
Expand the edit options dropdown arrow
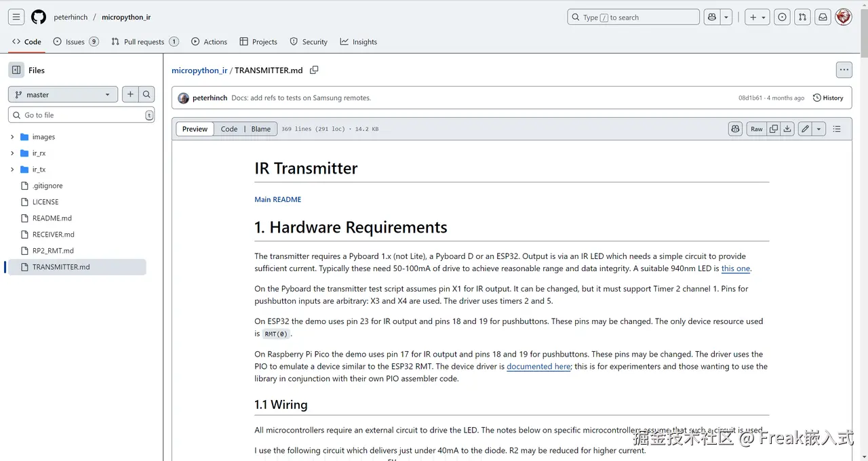click(819, 129)
